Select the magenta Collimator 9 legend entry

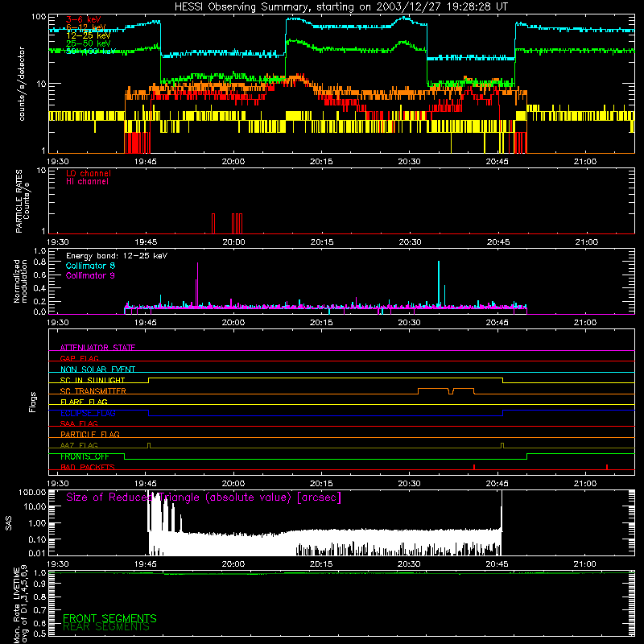pyautogui.click(x=90, y=275)
